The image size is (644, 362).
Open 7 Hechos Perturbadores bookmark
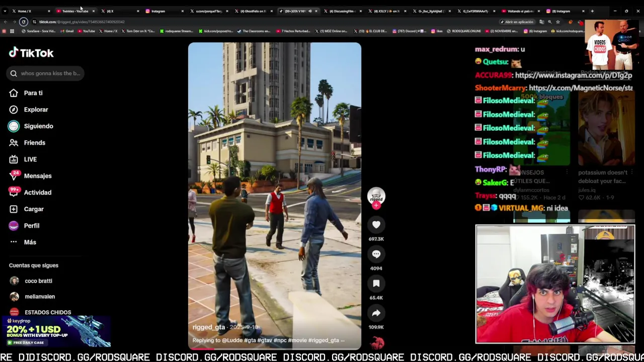293,31
